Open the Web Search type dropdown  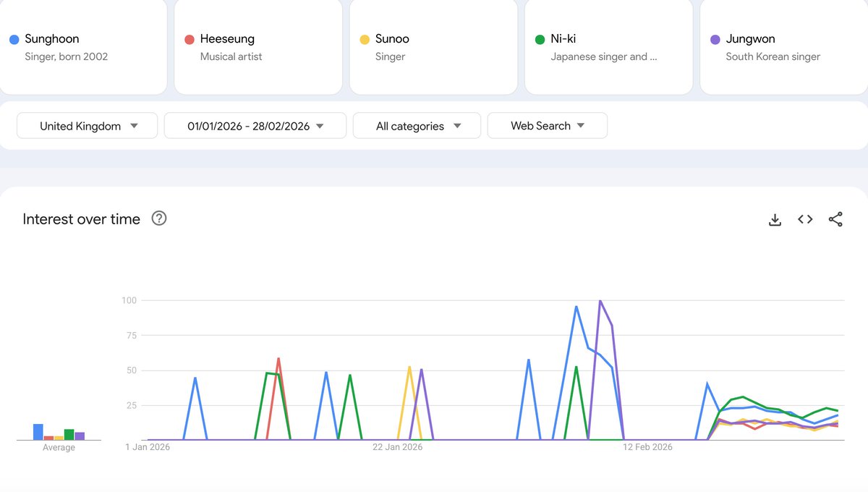[x=548, y=126]
